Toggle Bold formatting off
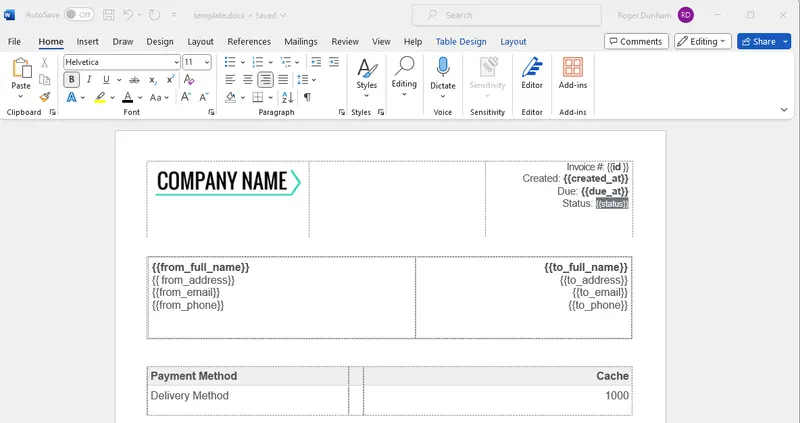 (71, 80)
